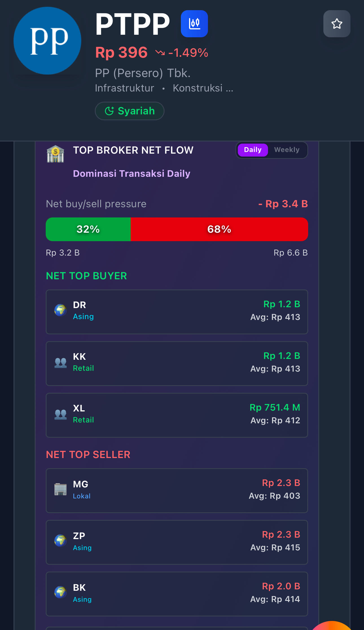Tap the PP company logo
This screenshot has width=364, height=630.
click(47, 41)
